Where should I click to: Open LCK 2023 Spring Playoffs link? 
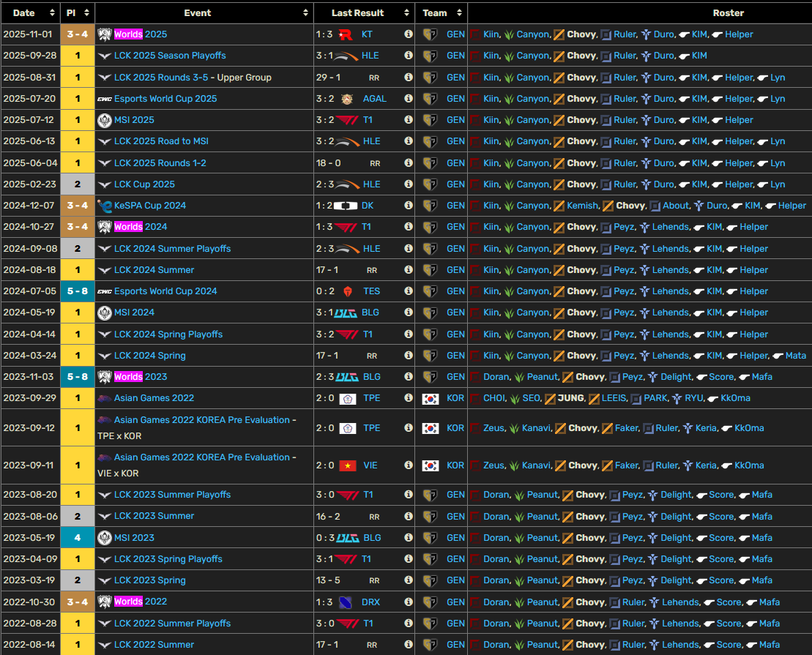click(168, 558)
